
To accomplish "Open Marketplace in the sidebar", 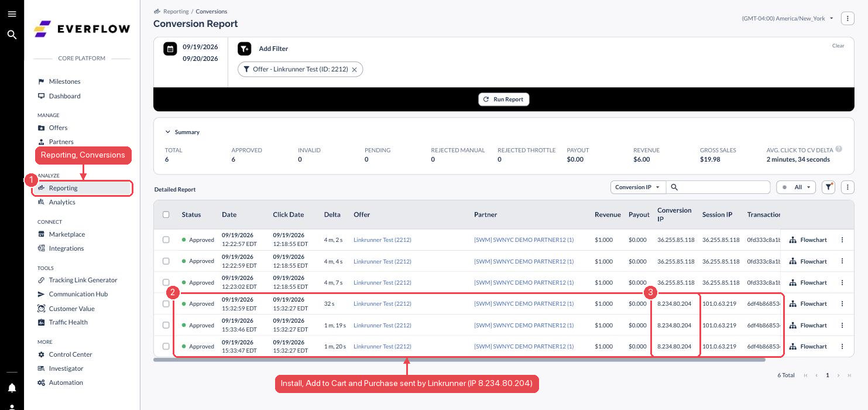I will click(x=67, y=234).
